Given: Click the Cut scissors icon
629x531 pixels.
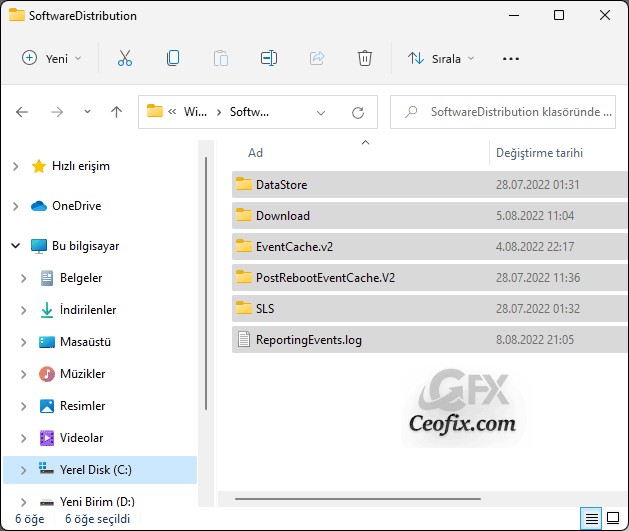Looking at the screenshot, I should (x=125, y=59).
